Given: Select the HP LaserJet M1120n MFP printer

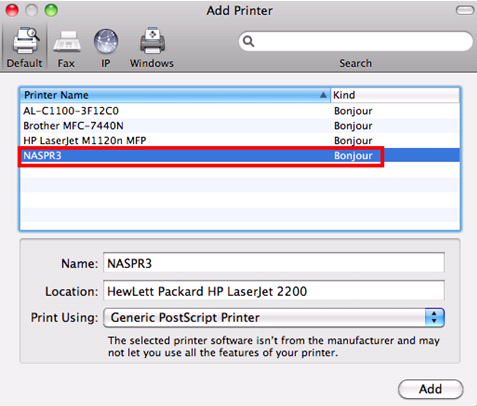Looking at the screenshot, I should 240,140.
